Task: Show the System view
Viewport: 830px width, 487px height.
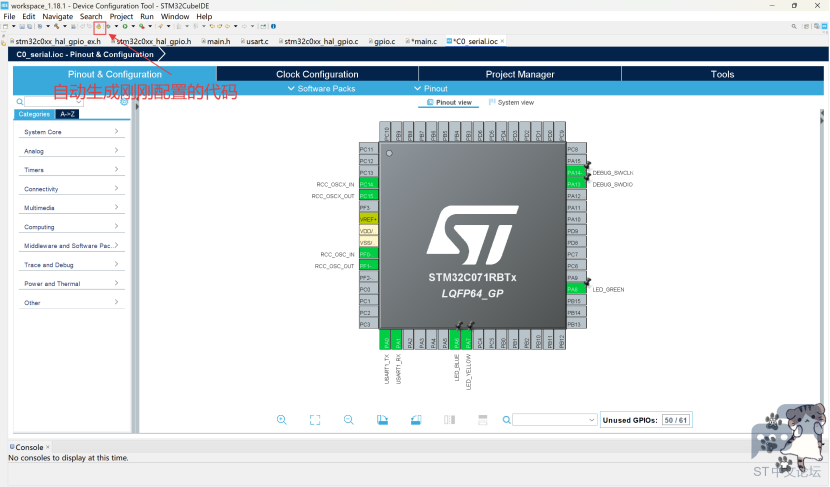Action: pos(511,102)
